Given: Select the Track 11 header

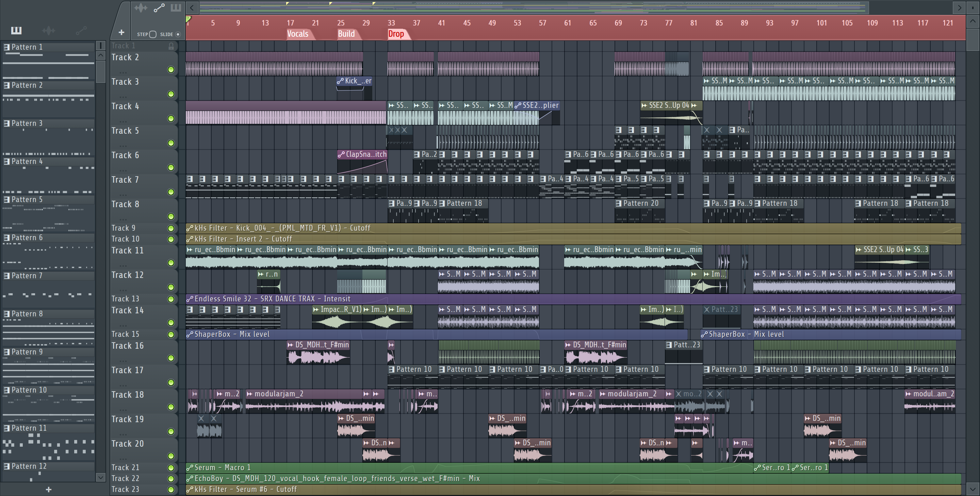Looking at the screenshot, I should [144, 257].
